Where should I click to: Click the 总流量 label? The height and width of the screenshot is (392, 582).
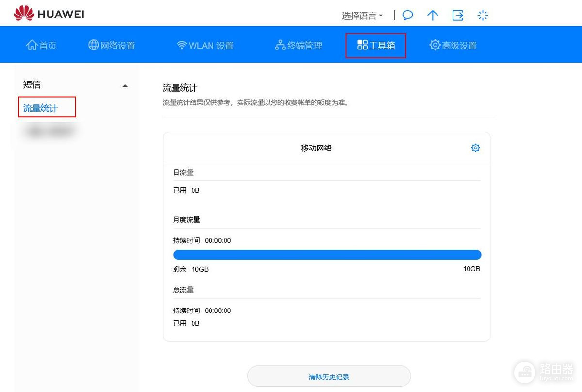tap(183, 290)
